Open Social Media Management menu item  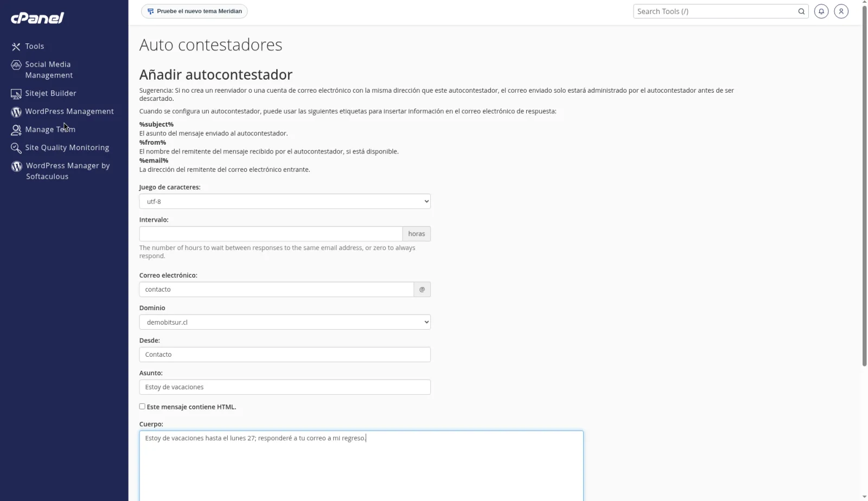pyautogui.click(x=49, y=70)
